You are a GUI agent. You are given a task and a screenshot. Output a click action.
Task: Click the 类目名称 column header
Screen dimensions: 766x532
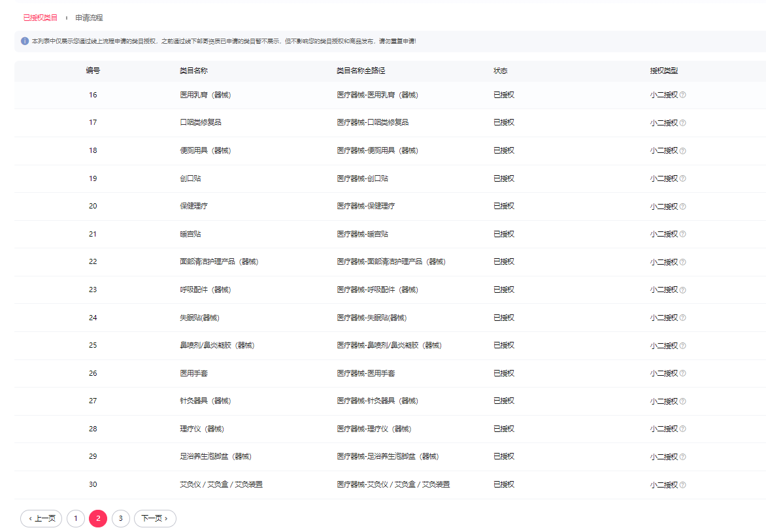(193, 71)
